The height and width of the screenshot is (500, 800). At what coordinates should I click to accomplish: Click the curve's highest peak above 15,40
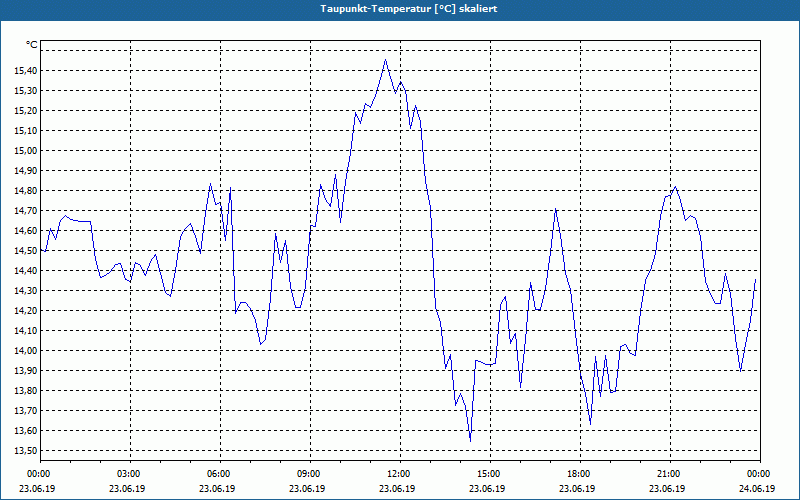tap(385, 60)
